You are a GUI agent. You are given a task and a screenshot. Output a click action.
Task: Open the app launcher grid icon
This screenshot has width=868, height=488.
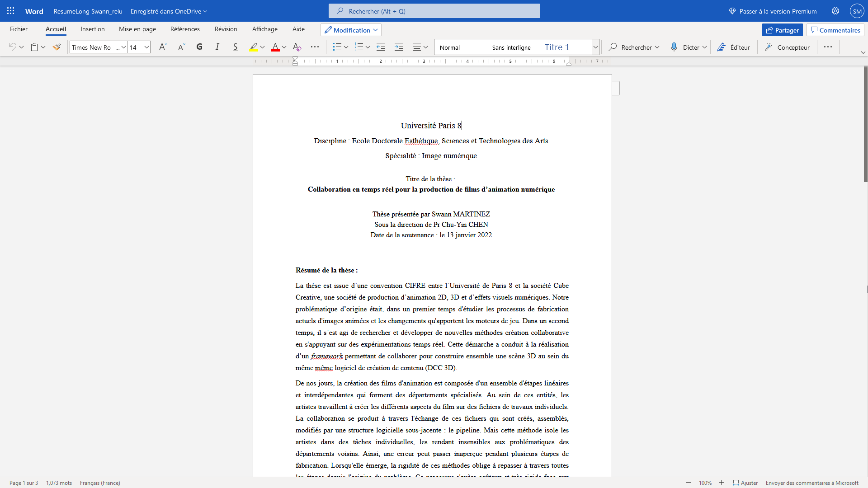click(x=11, y=11)
